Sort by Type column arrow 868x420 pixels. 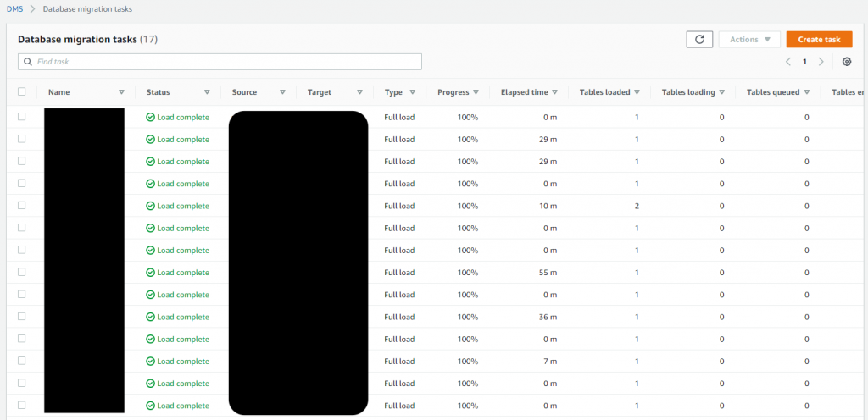click(x=413, y=92)
